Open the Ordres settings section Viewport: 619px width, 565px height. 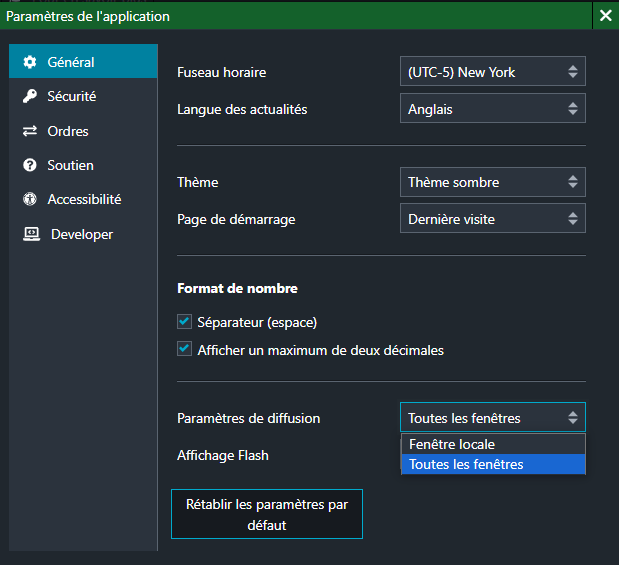coord(67,131)
